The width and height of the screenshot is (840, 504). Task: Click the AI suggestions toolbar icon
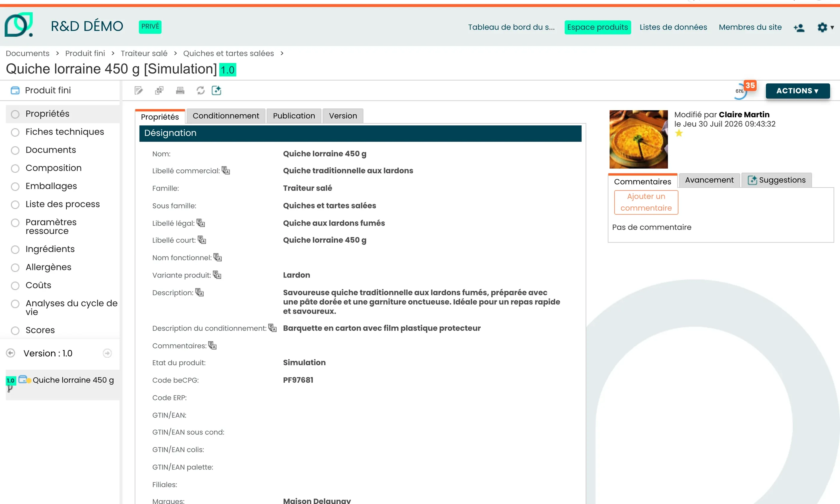217,91
